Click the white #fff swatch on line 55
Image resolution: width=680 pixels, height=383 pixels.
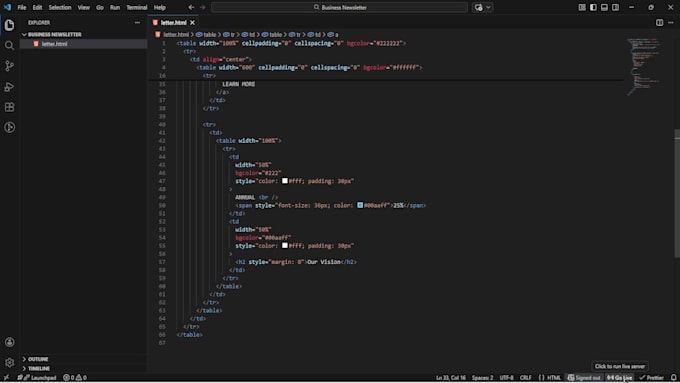[x=285, y=246]
